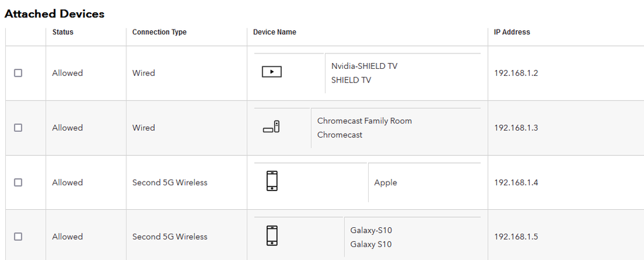Check the box for Nvidia-SHIELD TV row
Image resolution: width=644 pixels, height=260 pixels.
click(x=18, y=73)
